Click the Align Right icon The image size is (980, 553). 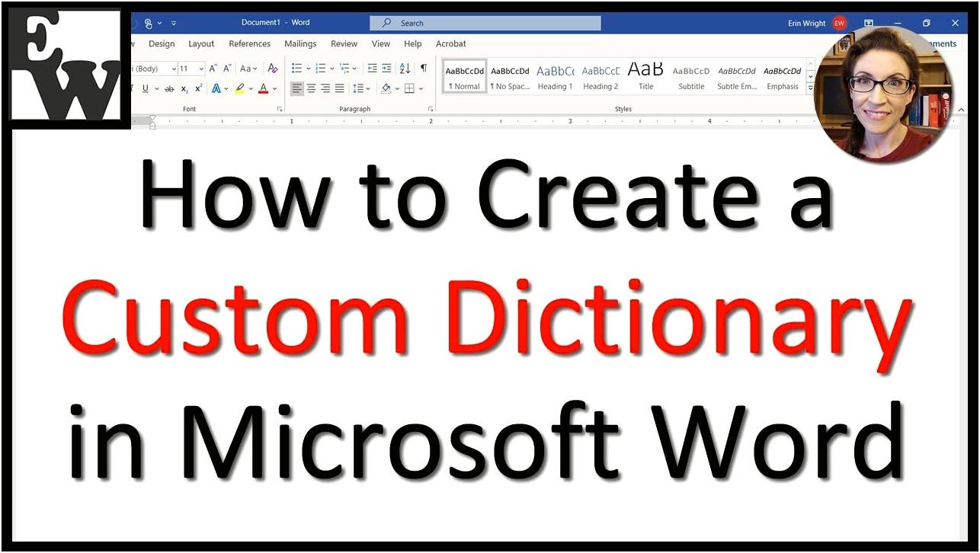[325, 89]
